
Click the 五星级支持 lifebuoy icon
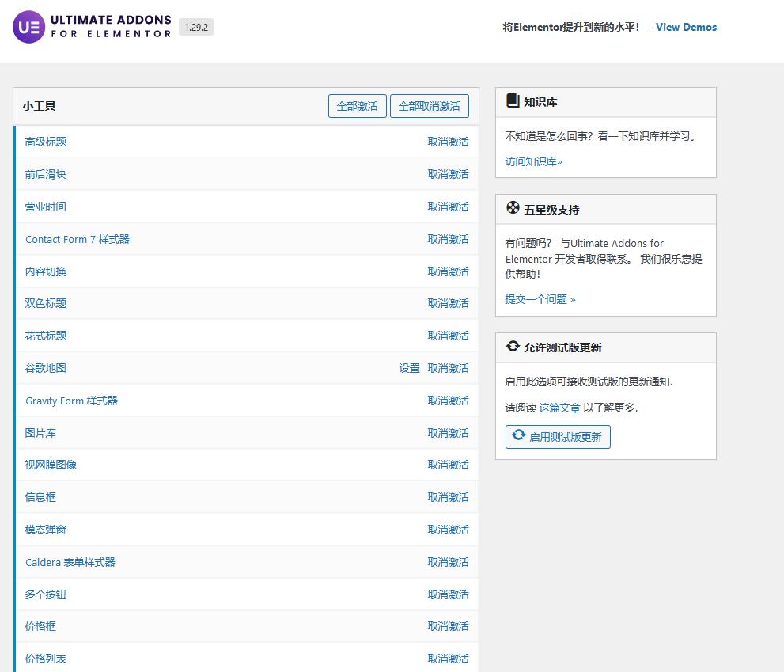coord(513,207)
